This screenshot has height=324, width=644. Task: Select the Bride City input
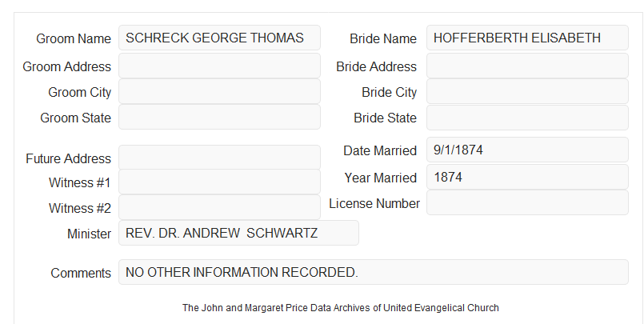point(527,91)
